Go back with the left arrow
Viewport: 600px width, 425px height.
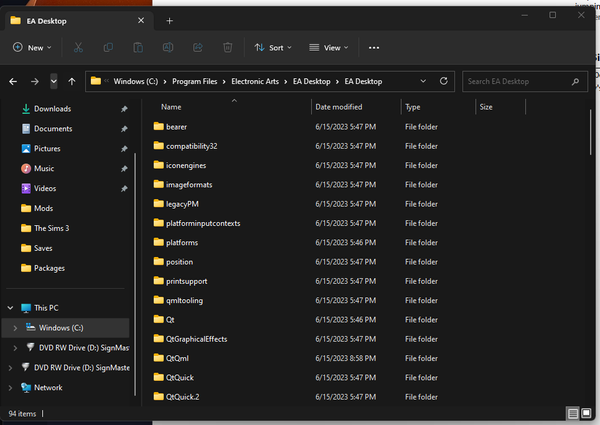click(x=13, y=81)
